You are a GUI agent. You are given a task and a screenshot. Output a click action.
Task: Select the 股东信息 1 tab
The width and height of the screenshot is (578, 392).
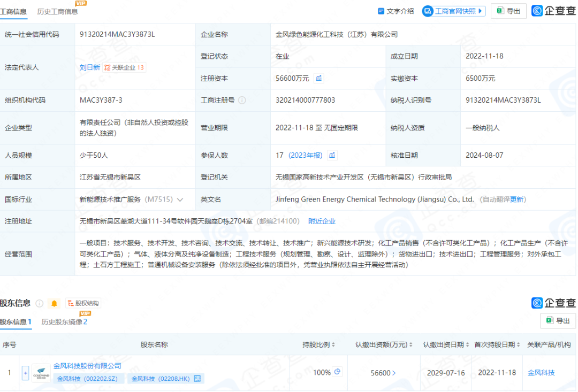coord(16,321)
